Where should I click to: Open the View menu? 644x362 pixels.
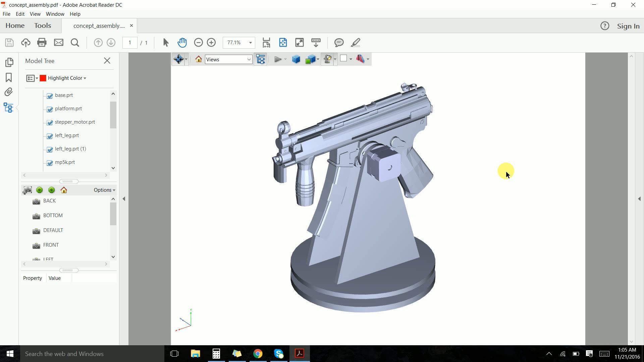[x=35, y=14]
